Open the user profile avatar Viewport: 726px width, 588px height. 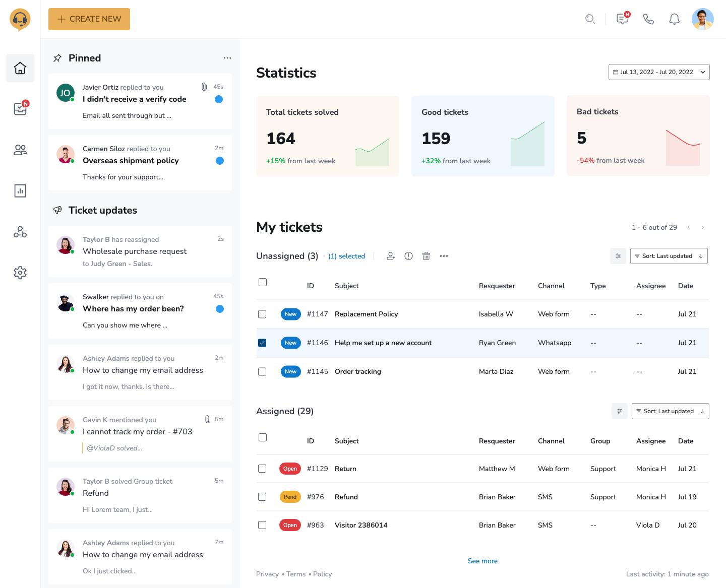tap(702, 19)
